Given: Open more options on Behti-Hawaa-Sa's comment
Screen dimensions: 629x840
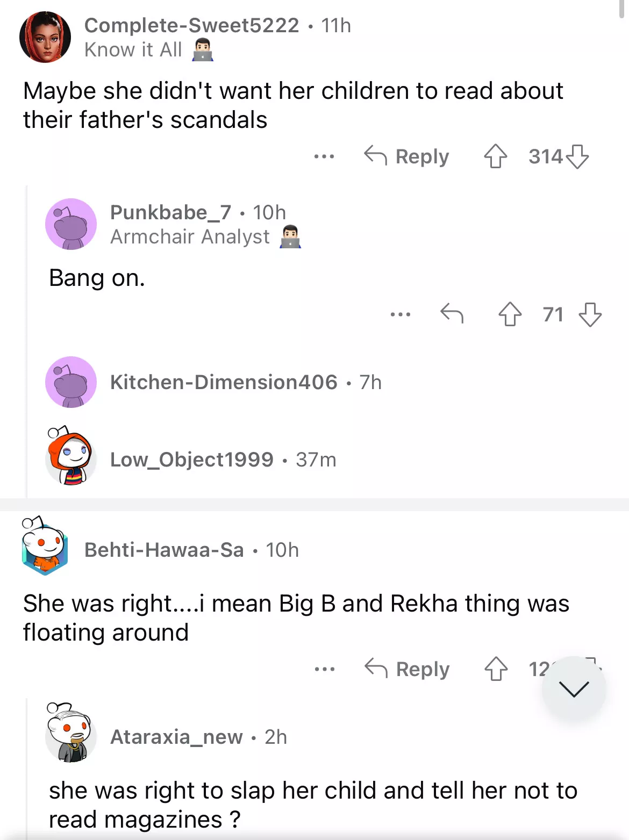Looking at the screenshot, I should 325,669.
